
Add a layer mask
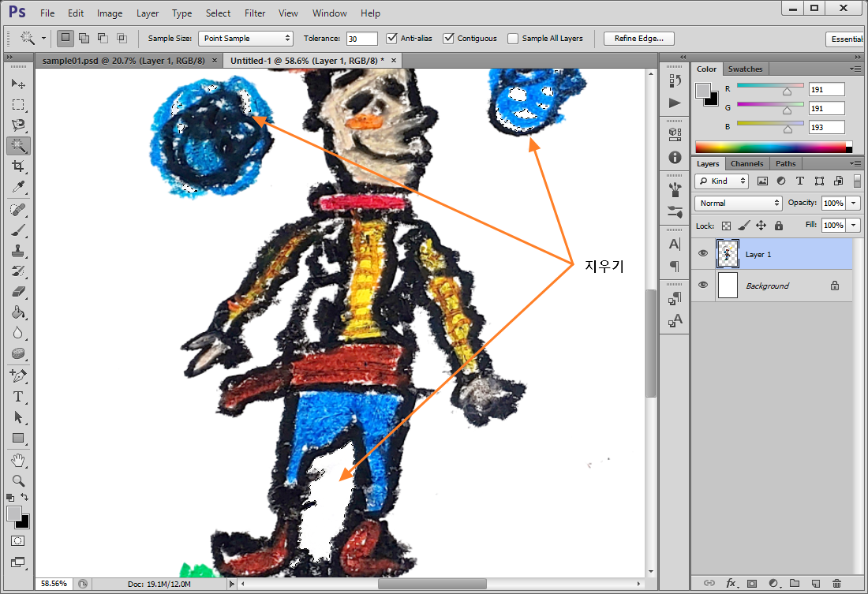[752, 583]
